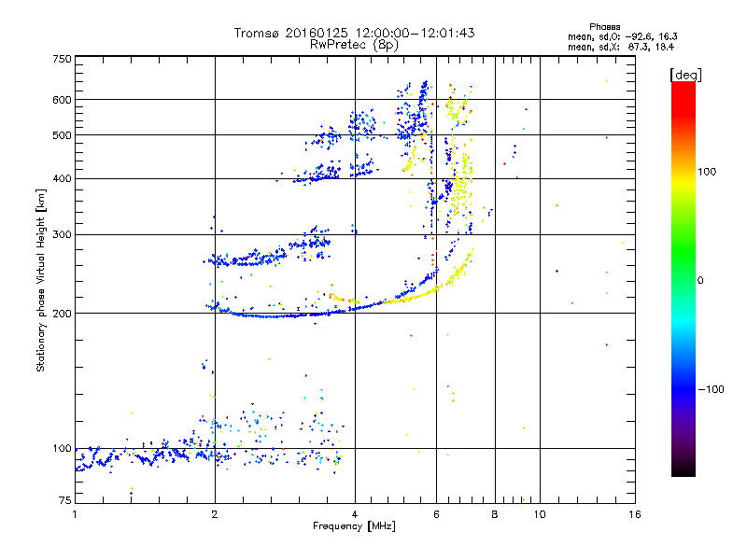The width and height of the screenshot is (747, 560).
Task: Click the colorbar '100' tick label
Action: [x=707, y=172]
